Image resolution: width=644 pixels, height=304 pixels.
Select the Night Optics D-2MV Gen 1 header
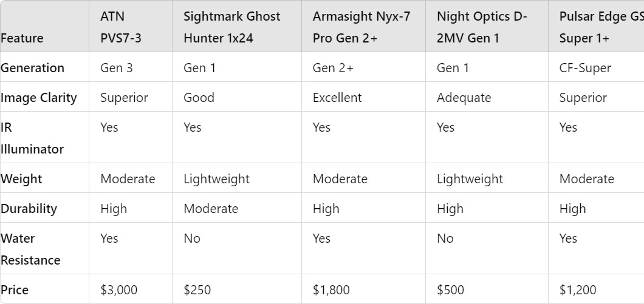(486, 26)
